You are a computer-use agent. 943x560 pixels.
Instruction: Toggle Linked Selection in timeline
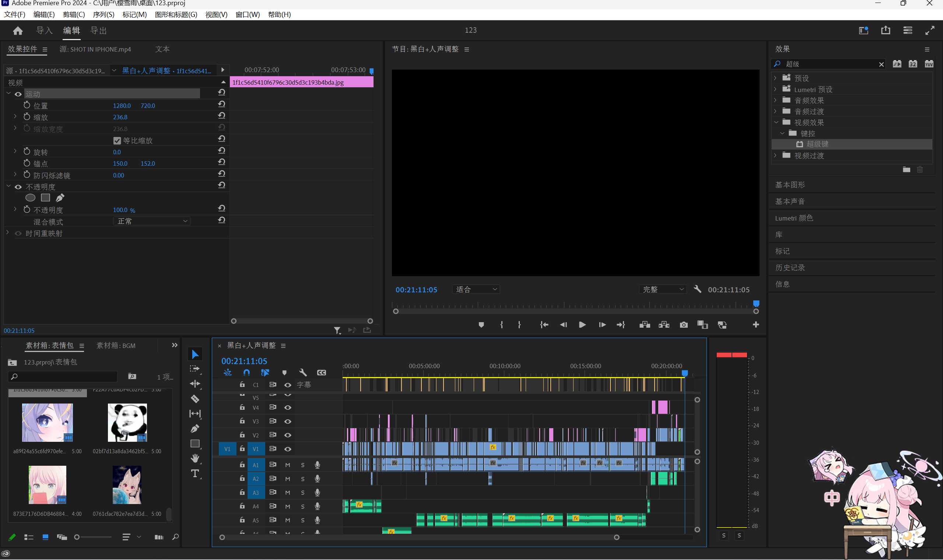265,373
